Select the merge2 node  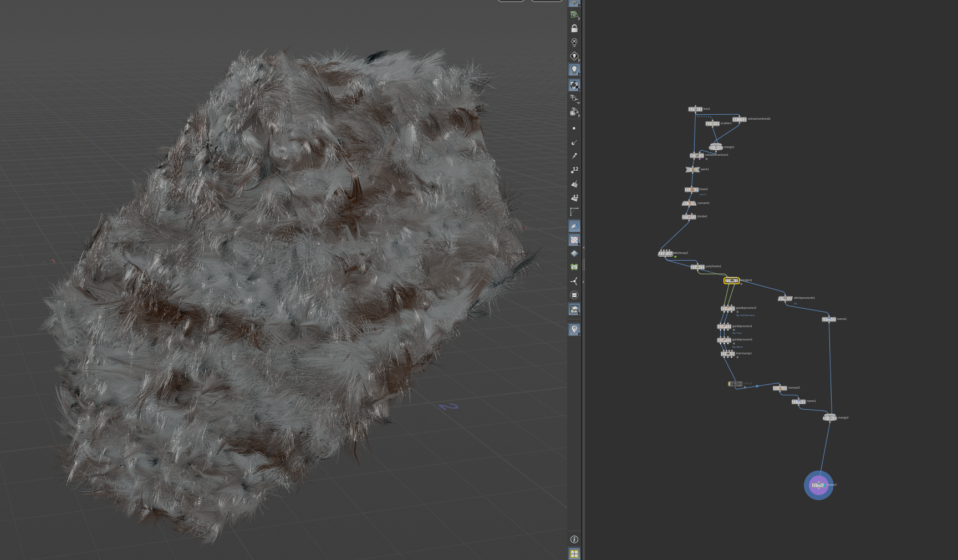pos(830,418)
